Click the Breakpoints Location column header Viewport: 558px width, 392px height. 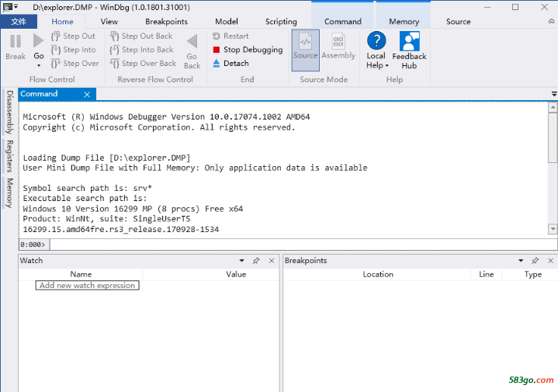tap(378, 274)
